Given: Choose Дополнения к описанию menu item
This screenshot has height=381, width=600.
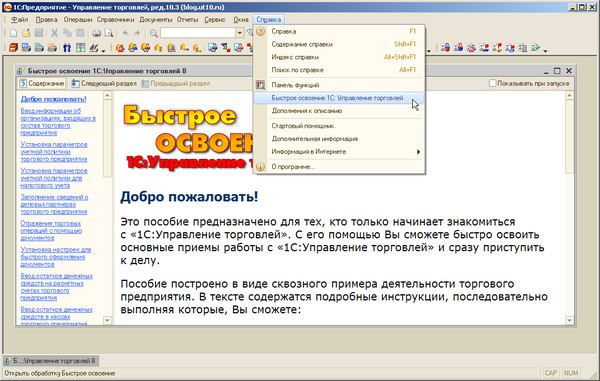Looking at the screenshot, I should (339, 111).
